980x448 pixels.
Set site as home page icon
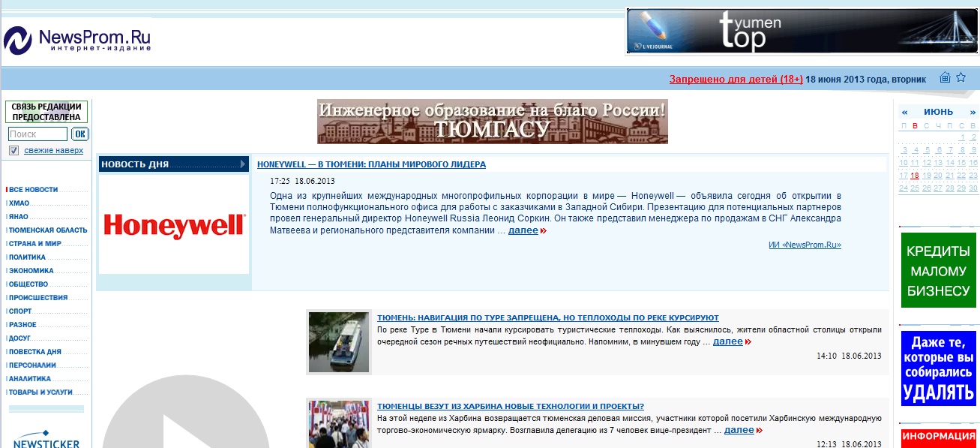coord(945,77)
